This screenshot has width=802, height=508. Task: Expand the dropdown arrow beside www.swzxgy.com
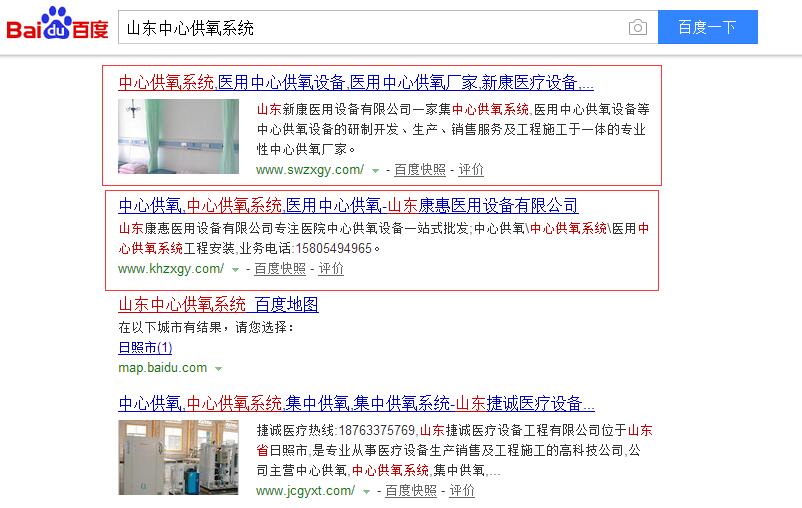375,170
